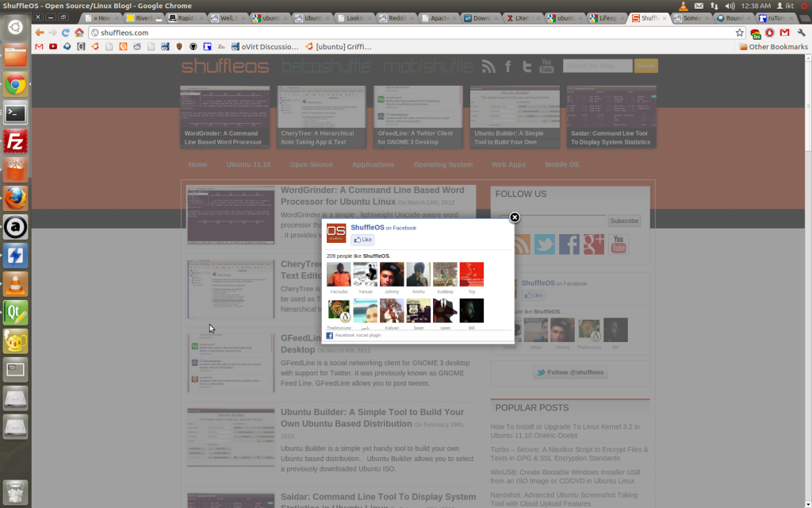Click the address bar showing shuffleos.com
Screen dimensions: 812x508
coord(396,33)
